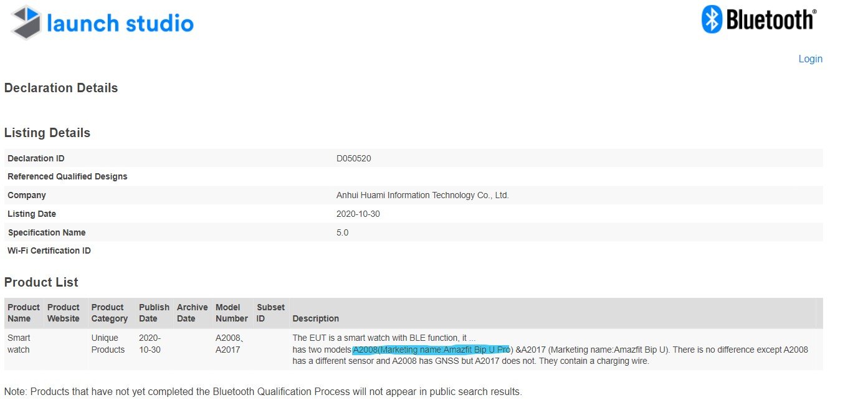The height and width of the screenshot is (405, 868).
Task: Click the Listing Details section heading
Action: [47, 132]
